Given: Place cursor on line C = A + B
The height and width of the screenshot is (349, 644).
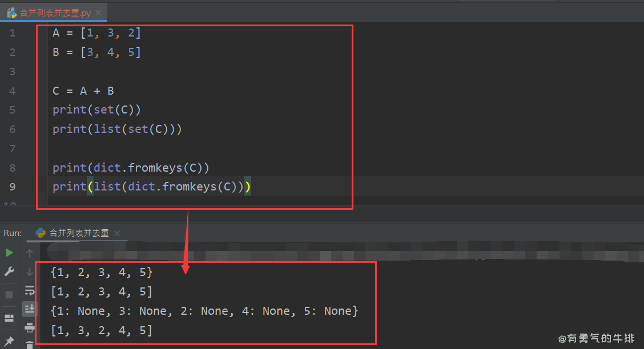Looking at the screenshot, I should tap(83, 91).
